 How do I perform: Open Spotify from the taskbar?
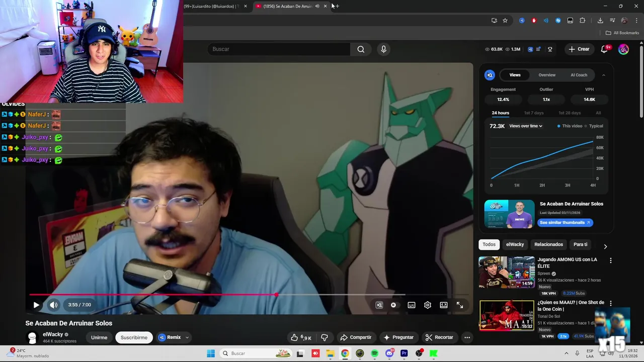point(375,353)
